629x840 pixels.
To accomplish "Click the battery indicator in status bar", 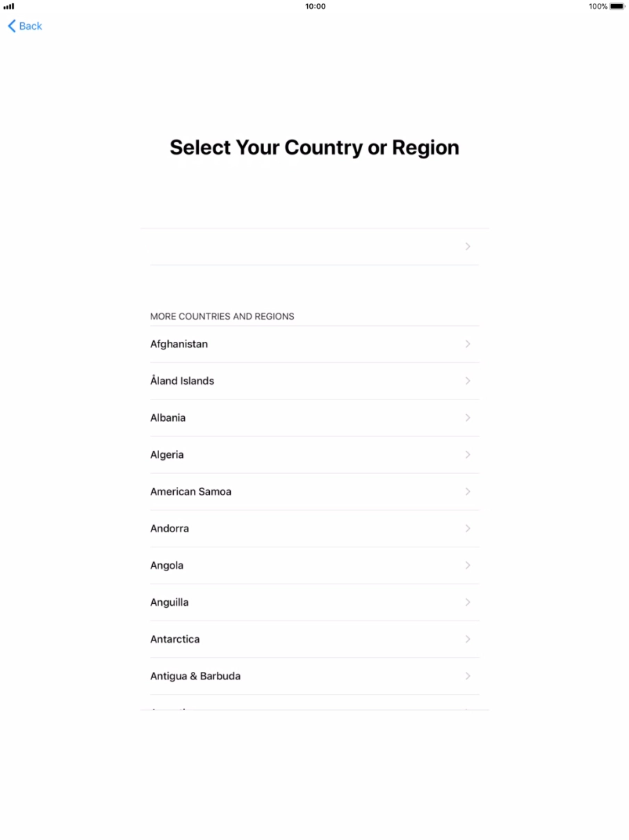I will pos(617,6).
